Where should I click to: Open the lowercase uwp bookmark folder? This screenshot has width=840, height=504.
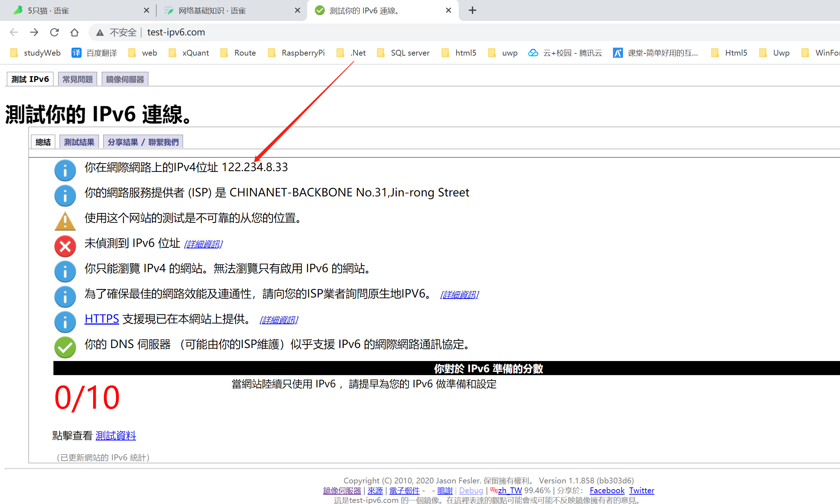pyautogui.click(x=503, y=53)
